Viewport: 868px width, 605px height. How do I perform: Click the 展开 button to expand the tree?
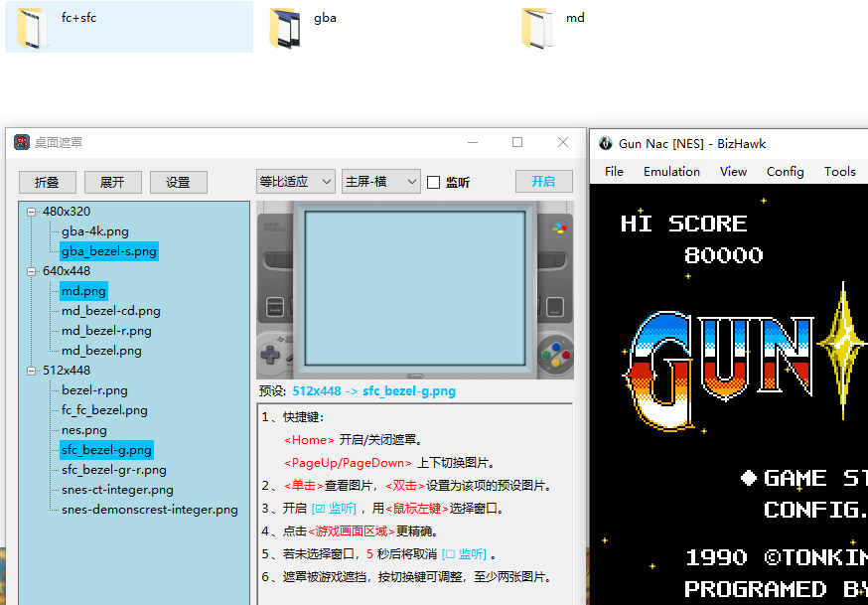(111, 181)
